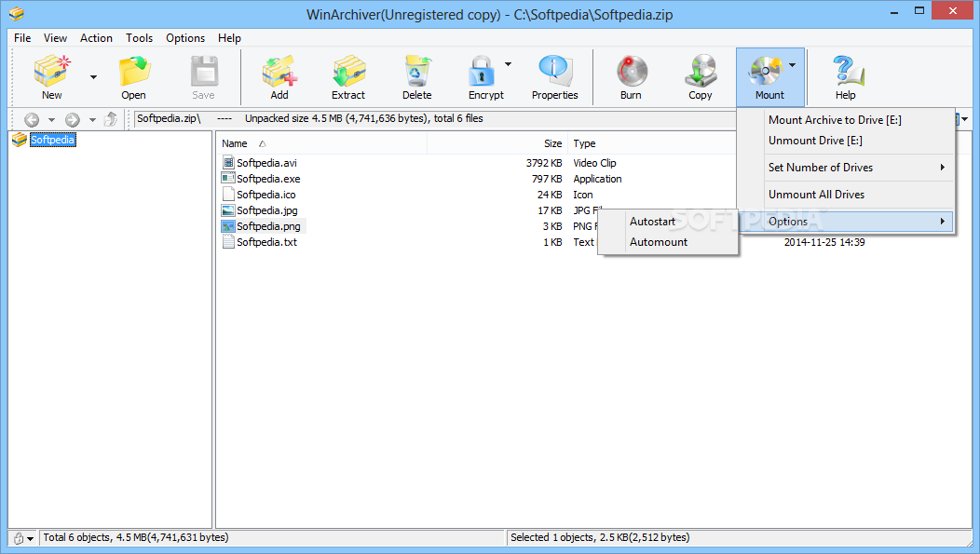Open the File menu
The height and width of the screenshot is (554, 980).
pyautogui.click(x=22, y=38)
